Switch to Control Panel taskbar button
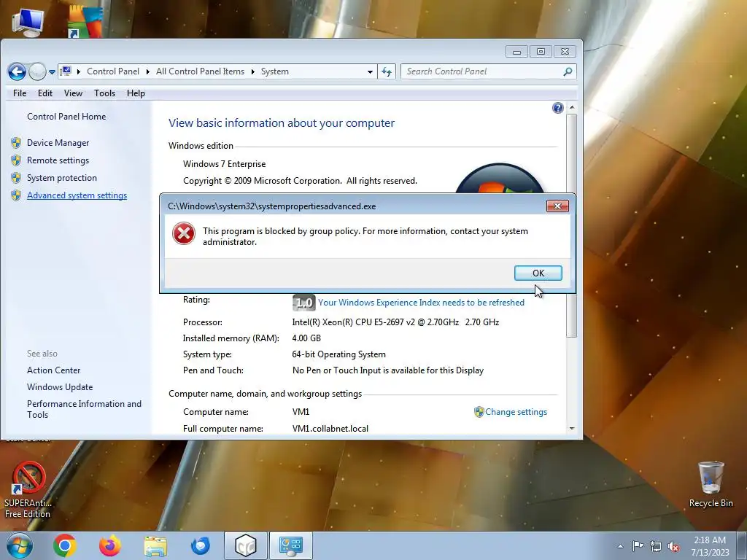The height and width of the screenshot is (560, 747). [x=290, y=545]
